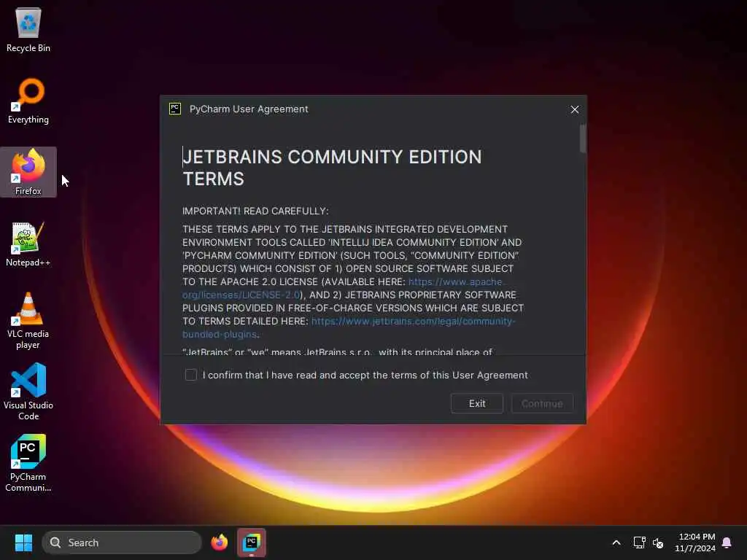Click the PyCharm icon in the taskbar
Screen dimensions: 747x560
click(252, 542)
